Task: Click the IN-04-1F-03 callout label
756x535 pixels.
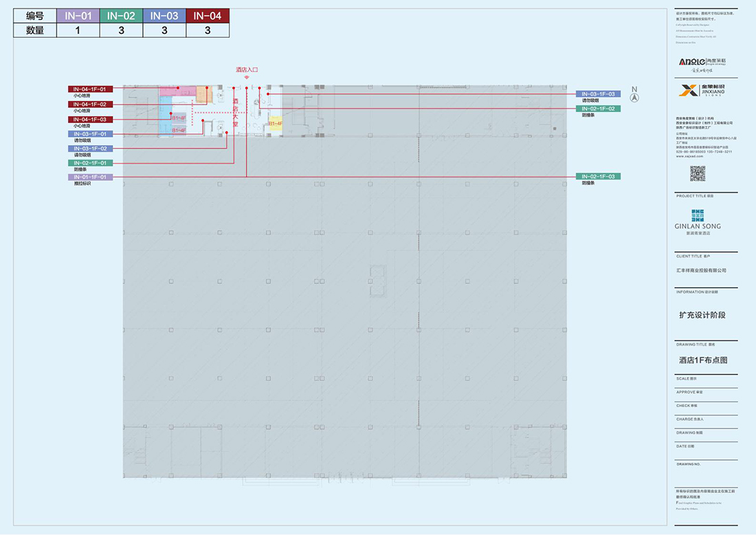Action: tap(90, 120)
